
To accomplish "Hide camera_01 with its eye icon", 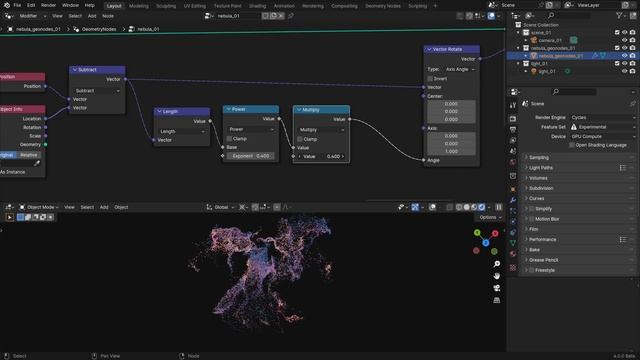I will click(x=624, y=40).
